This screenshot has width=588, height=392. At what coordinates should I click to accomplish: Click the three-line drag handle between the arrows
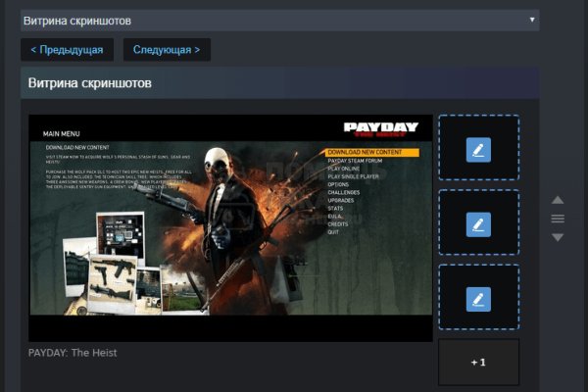coord(558,219)
